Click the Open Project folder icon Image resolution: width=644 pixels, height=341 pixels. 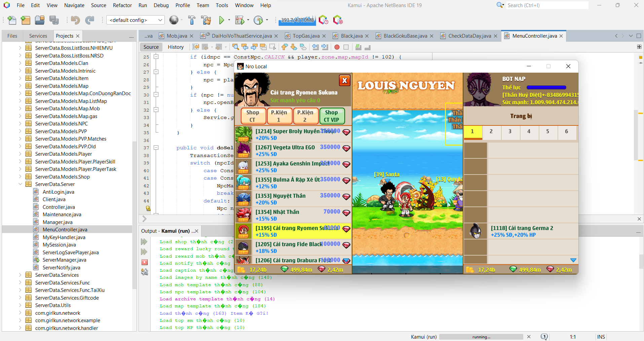40,20
